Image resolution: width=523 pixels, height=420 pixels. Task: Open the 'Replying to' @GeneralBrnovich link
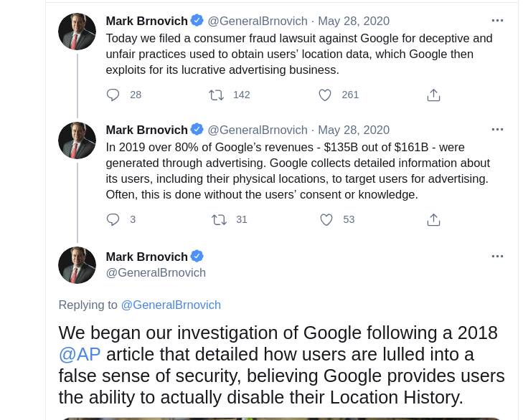click(171, 305)
